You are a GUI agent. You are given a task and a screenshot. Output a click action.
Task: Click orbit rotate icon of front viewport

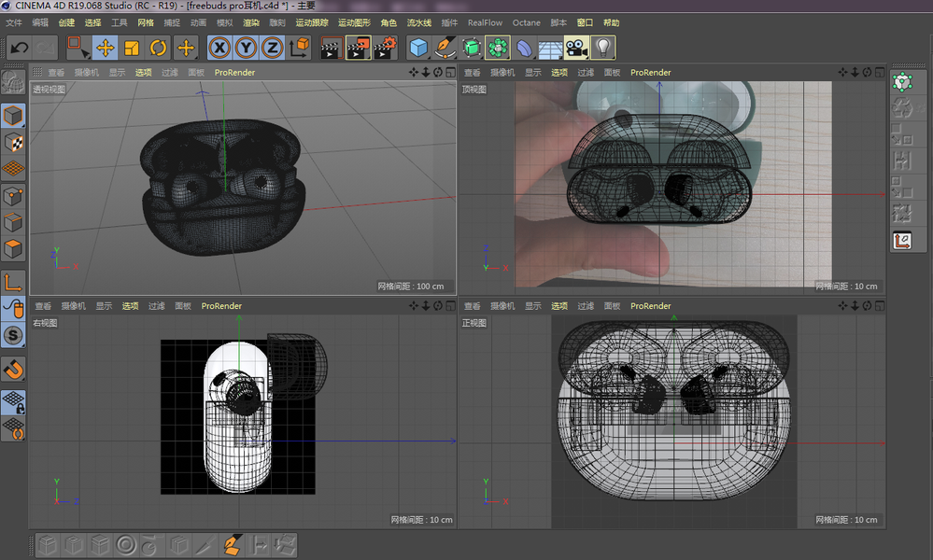tap(868, 306)
